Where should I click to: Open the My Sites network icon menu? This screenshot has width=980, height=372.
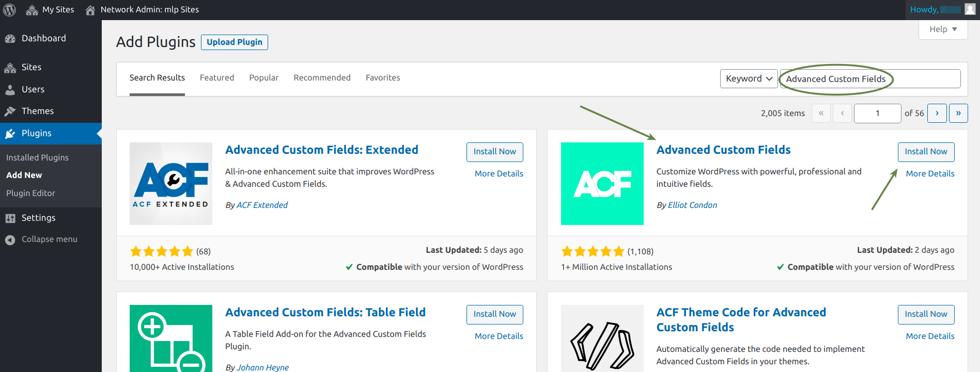click(x=32, y=10)
